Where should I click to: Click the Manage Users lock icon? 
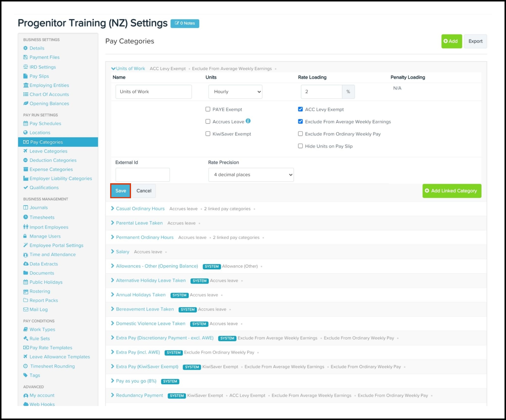(x=25, y=236)
